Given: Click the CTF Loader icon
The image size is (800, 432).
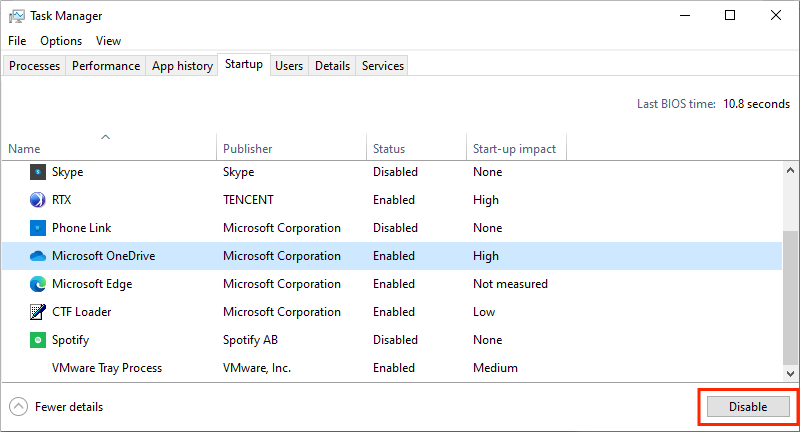Looking at the screenshot, I should point(38,312).
